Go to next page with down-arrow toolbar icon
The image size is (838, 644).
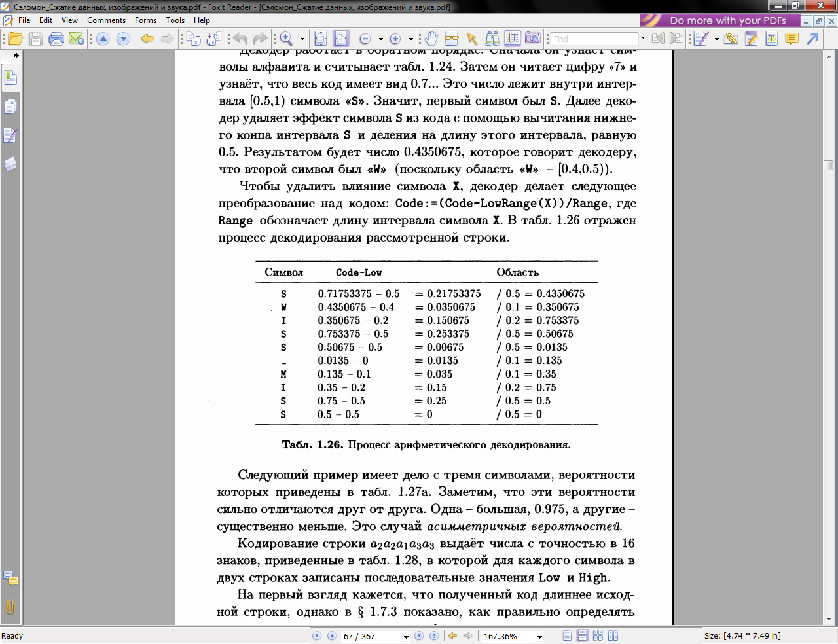123,39
